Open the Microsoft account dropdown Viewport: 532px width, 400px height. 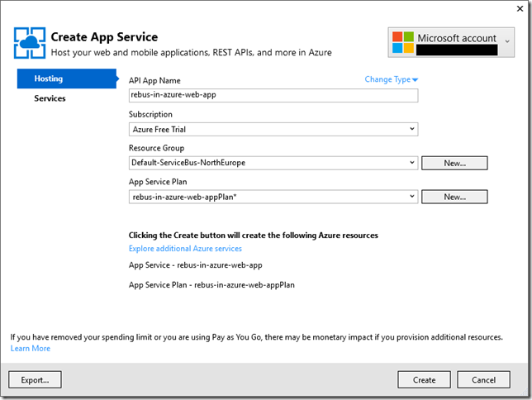coord(451,42)
